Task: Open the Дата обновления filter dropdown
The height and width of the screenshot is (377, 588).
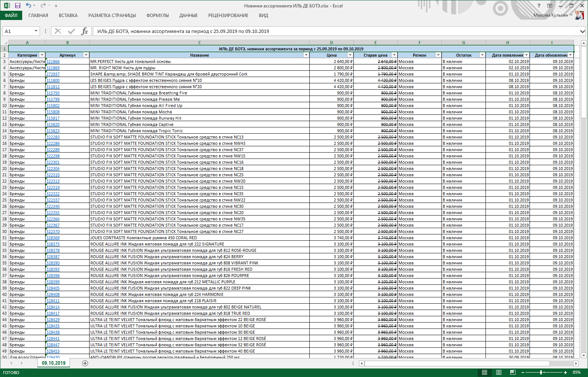Action: pos(570,55)
